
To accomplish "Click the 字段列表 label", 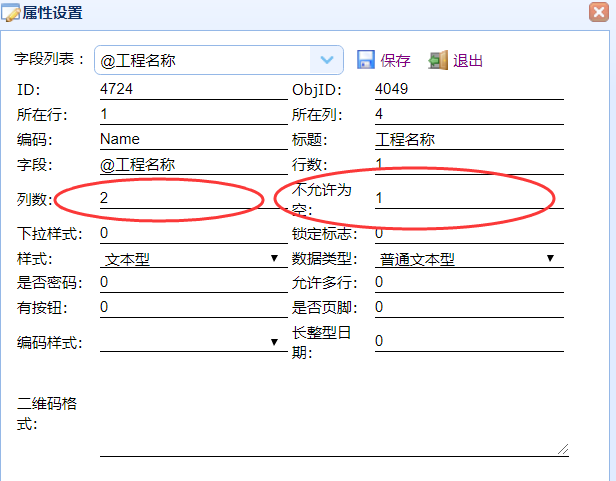I will pos(49,59).
